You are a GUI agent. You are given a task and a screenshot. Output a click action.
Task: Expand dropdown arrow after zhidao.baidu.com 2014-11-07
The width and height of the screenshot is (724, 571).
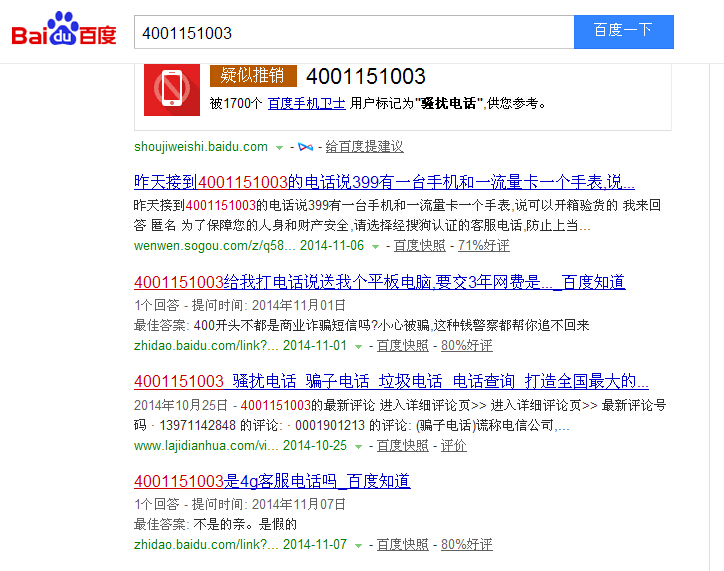[x=358, y=546]
